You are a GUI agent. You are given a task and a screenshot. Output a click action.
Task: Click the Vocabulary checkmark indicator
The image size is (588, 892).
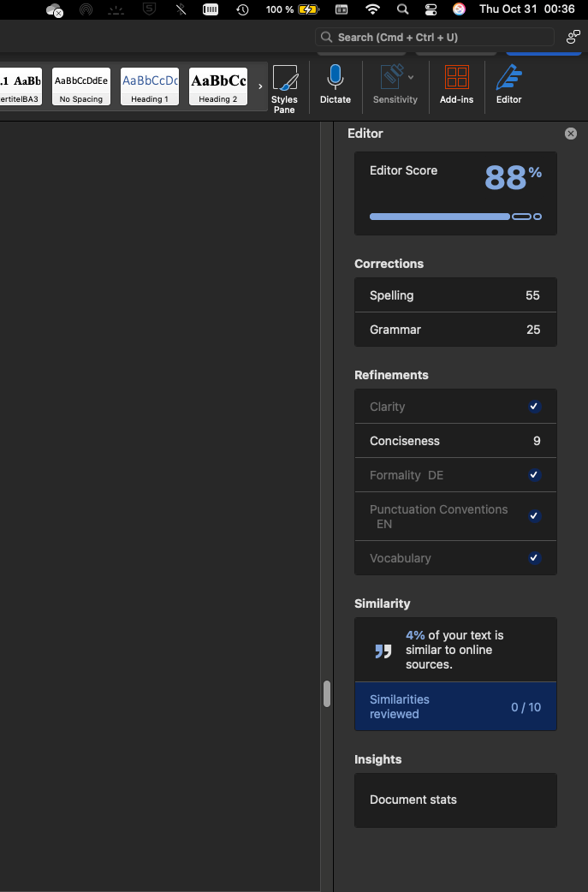click(534, 558)
